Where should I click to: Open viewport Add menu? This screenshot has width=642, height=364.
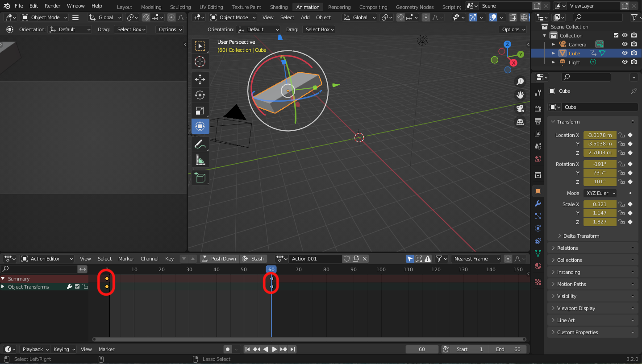[x=305, y=17]
